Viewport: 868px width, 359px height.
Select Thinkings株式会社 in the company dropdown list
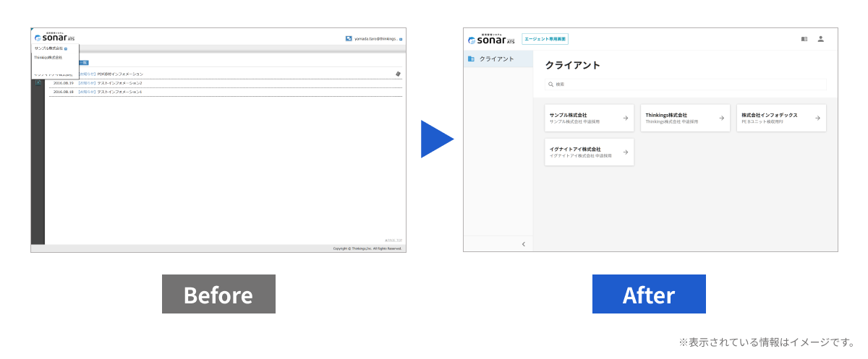coord(48,57)
